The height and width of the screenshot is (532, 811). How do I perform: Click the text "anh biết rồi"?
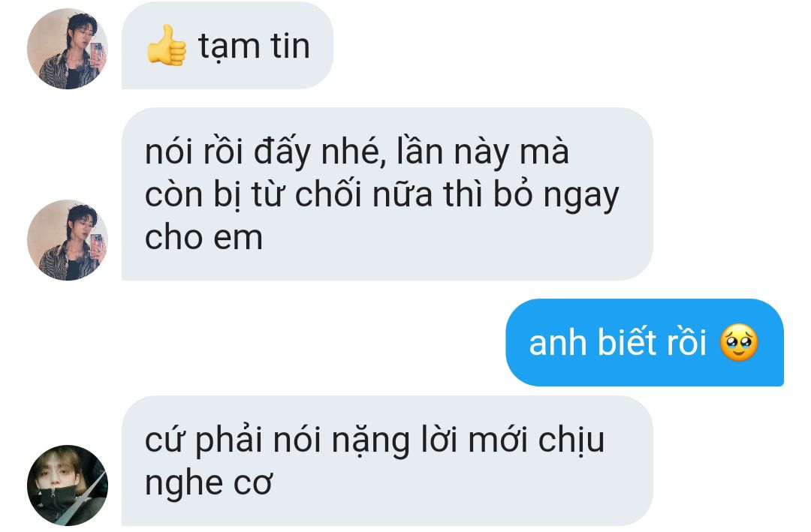click(617, 342)
